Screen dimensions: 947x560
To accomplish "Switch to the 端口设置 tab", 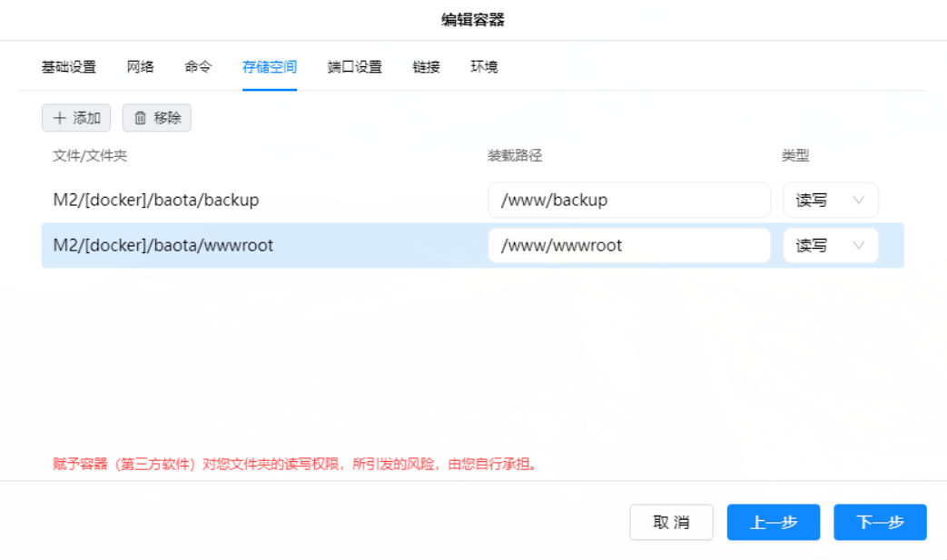I will 354,66.
